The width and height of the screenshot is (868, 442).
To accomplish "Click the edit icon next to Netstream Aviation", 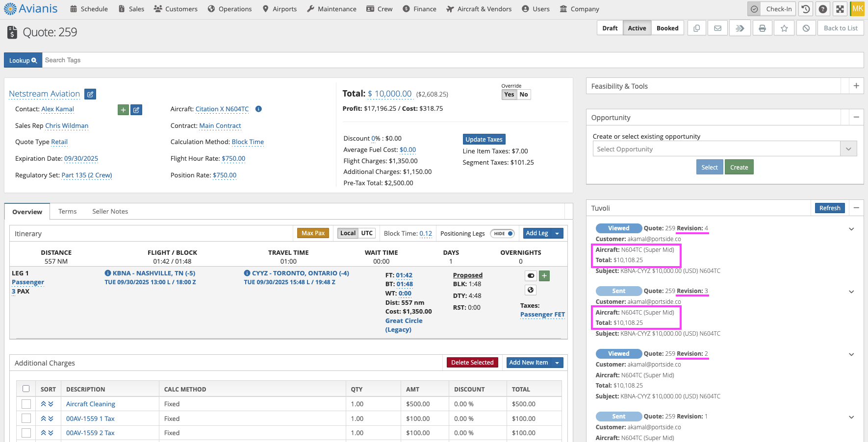I will click(90, 94).
